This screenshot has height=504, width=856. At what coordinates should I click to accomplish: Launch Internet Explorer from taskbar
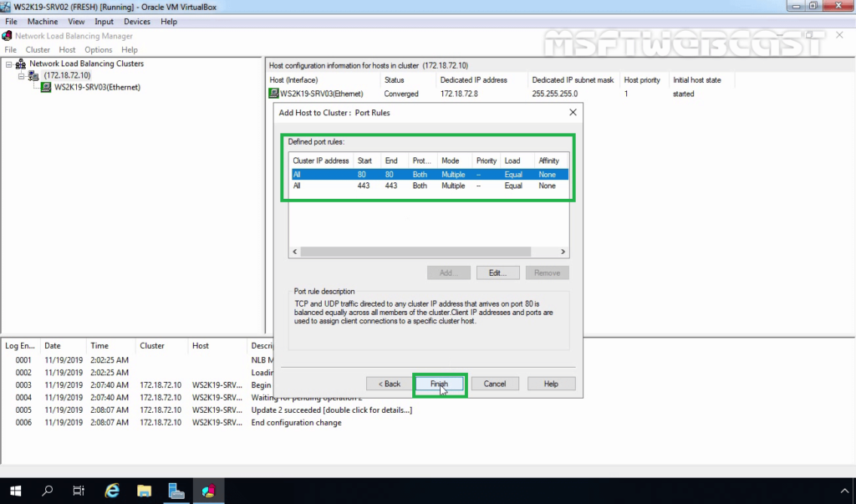[x=112, y=491]
